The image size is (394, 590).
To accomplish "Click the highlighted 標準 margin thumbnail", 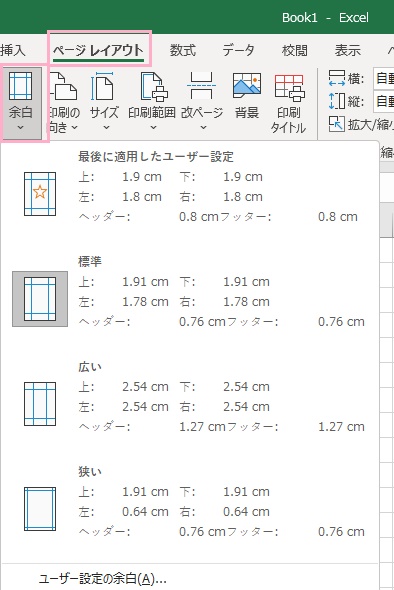I will 40,299.
